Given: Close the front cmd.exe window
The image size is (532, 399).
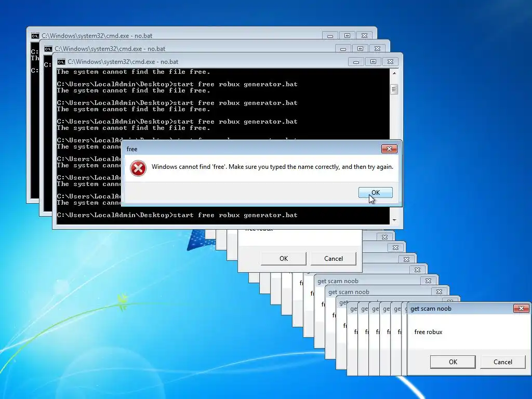Looking at the screenshot, I should pyautogui.click(x=390, y=62).
